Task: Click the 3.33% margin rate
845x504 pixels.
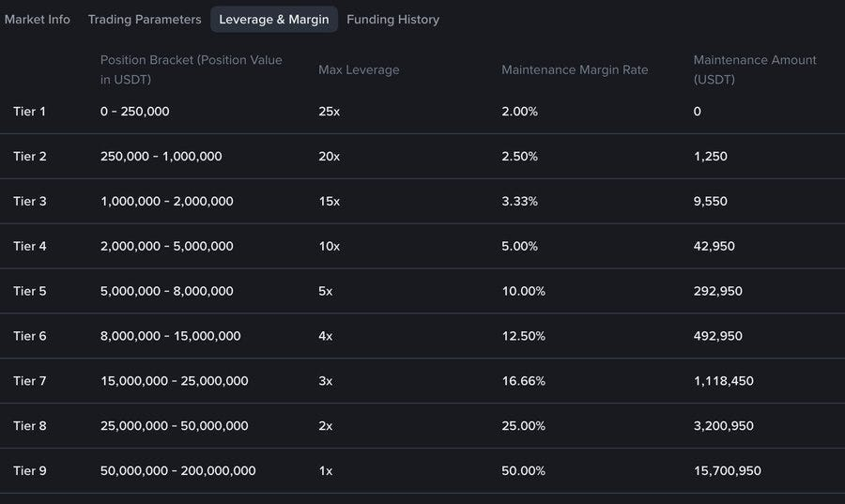Action: tap(519, 202)
